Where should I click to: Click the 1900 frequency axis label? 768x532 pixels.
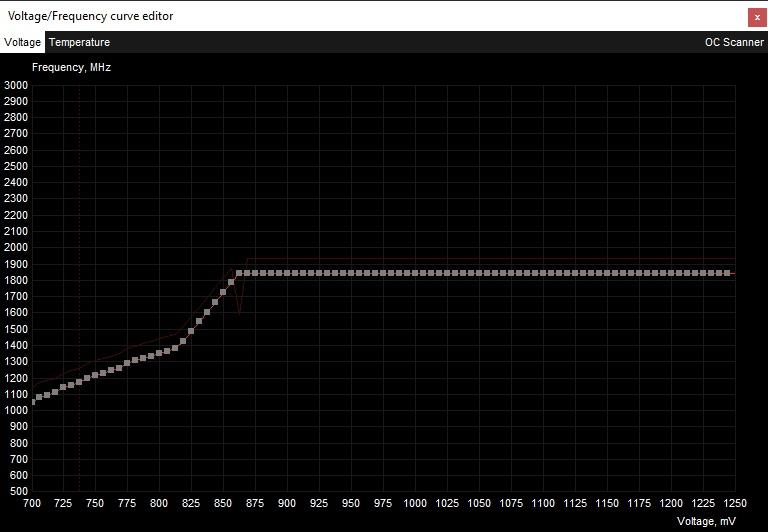click(x=16, y=264)
